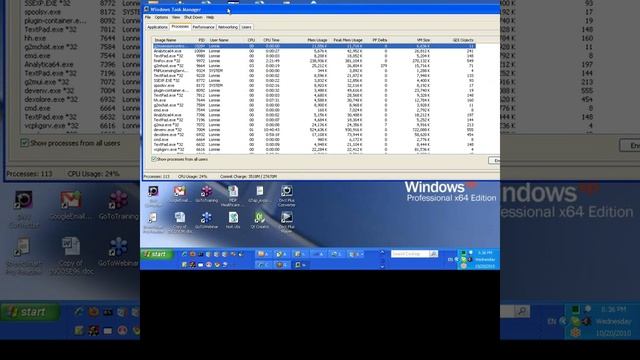Sort by the GDI Objects column header
The height and width of the screenshot is (360, 640).
coord(463,40)
